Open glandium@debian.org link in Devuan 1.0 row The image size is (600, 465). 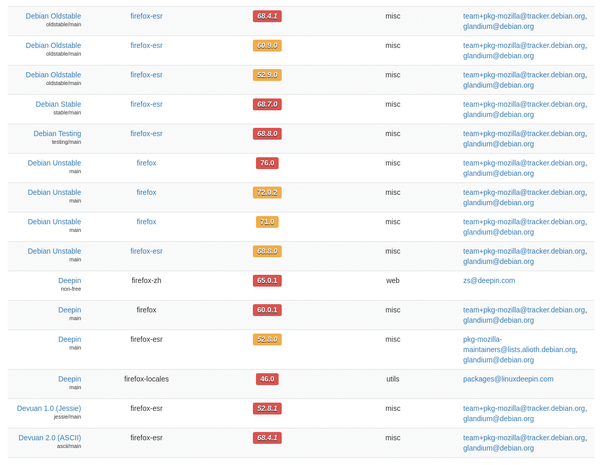tap(499, 419)
